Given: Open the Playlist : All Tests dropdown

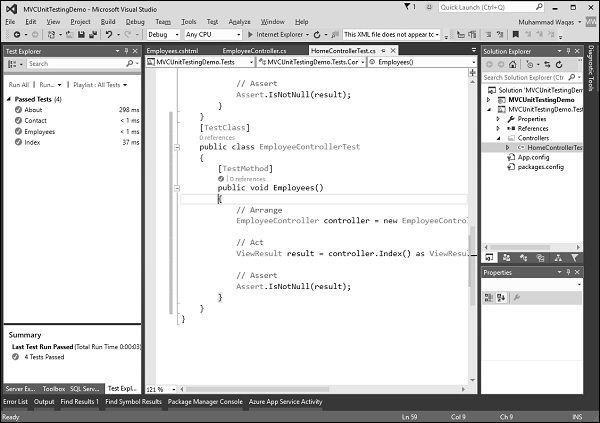Looking at the screenshot, I should [x=100, y=85].
